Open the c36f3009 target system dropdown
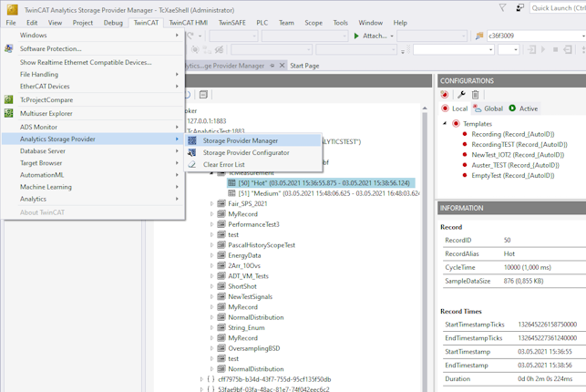This screenshot has height=392, width=586. tap(583, 36)
